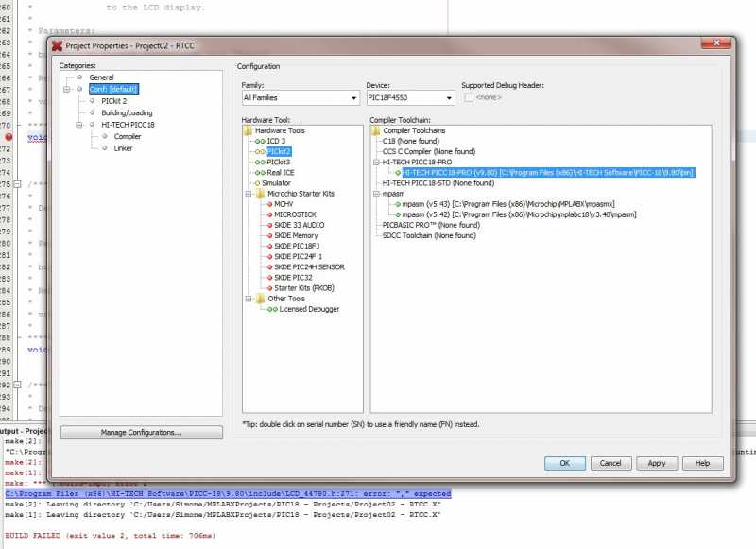Image resolution: width=756 pixels, height=549 pixels.
Task: Select ICD 3 hardware tool
Action: click(x=276, y=141)
